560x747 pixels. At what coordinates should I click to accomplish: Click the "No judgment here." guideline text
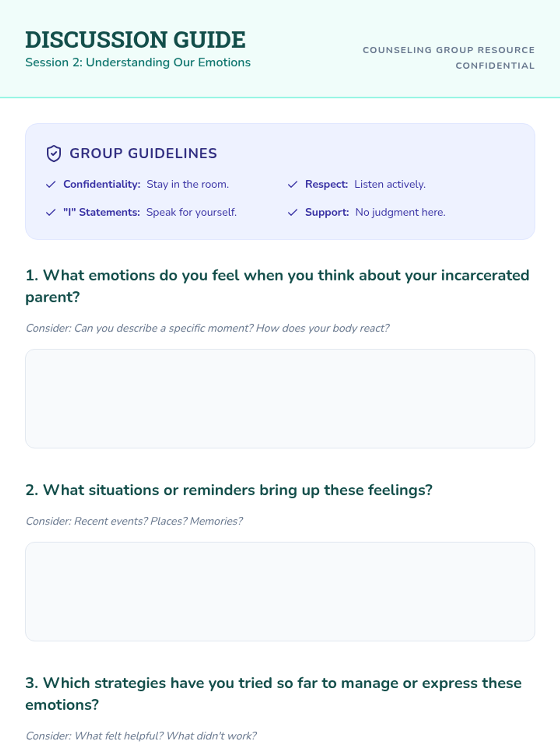click(x=400, y=212)
